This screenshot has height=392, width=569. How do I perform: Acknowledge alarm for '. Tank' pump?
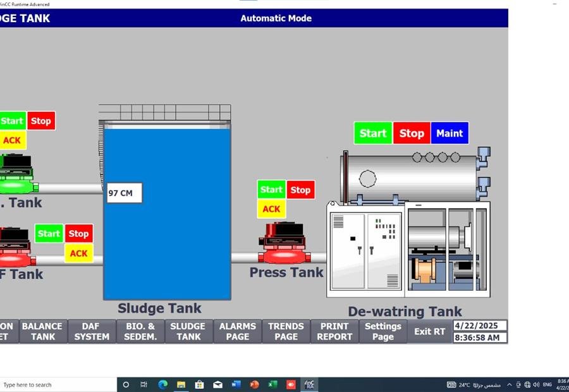(13, 140)
